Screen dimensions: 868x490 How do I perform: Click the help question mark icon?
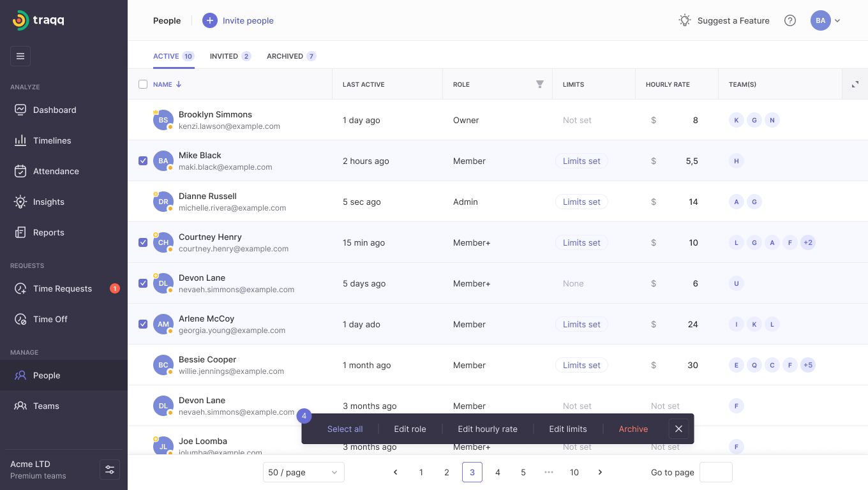[790, 20]
